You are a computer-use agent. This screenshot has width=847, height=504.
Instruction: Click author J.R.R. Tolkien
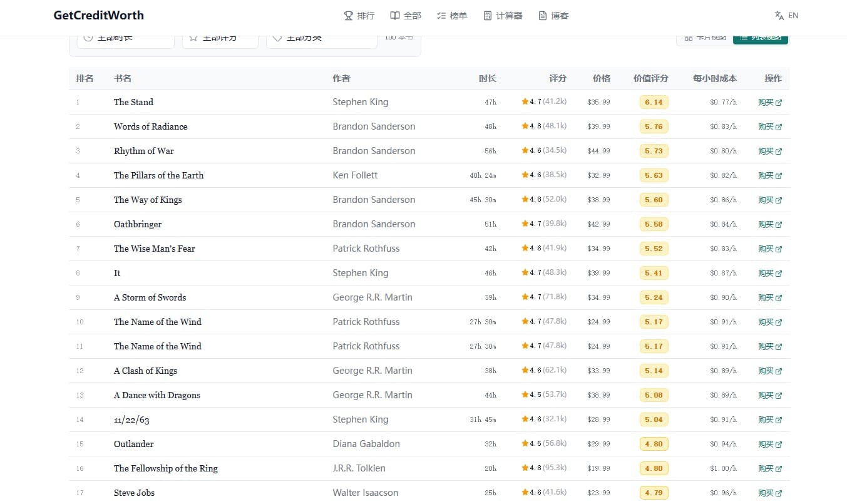[359, 468]
